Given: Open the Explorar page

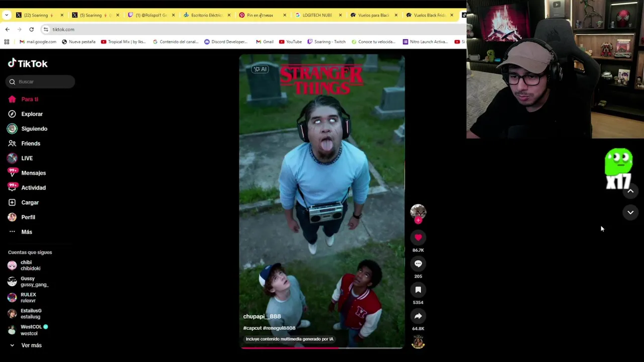Looking at the screenshot, I should [x=25, y=114].
